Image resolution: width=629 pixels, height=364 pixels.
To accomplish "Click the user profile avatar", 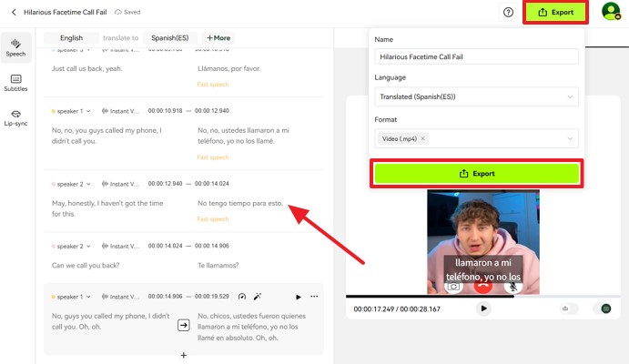I will pyautogui.click(x=611, y=12).
